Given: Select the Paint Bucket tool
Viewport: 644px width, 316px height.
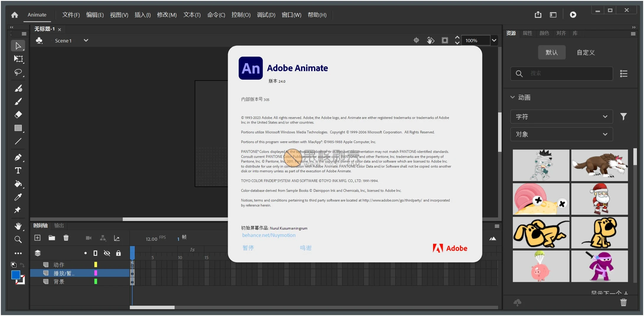Looking at the screenshot, I should [18, 184].
